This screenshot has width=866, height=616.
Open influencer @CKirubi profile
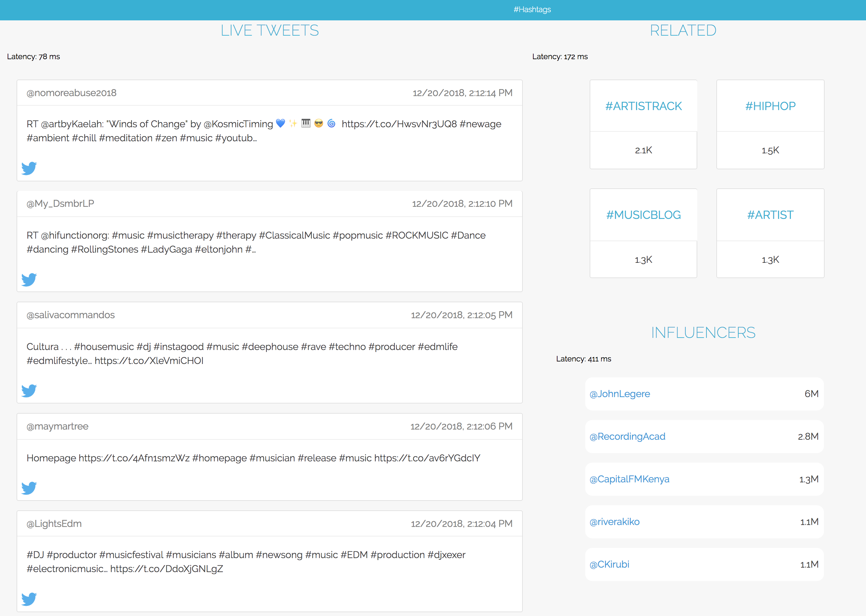609,564
